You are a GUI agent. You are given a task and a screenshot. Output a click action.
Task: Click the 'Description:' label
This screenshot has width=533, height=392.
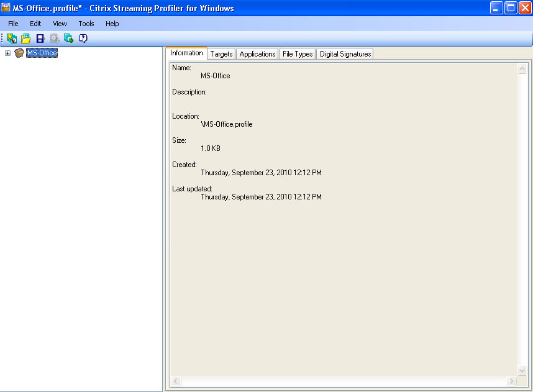click(189, 92)
